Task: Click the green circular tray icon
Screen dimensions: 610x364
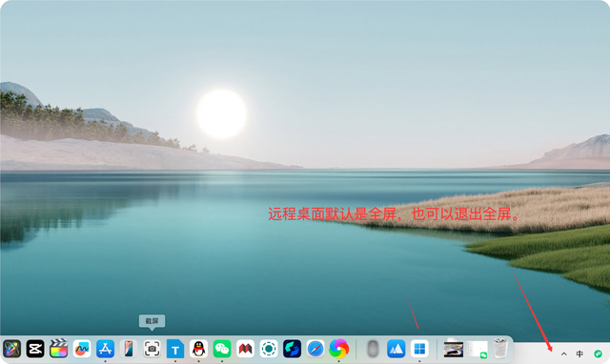Action: pyautogui.click(x=598, y=354)
